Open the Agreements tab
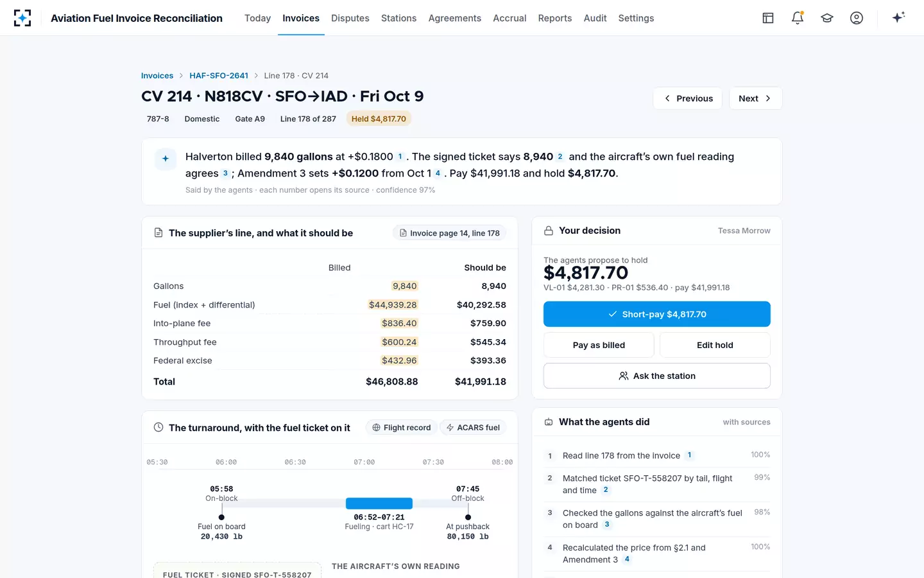Viewport: 924px width, 578px height. [x=455, y=18]
